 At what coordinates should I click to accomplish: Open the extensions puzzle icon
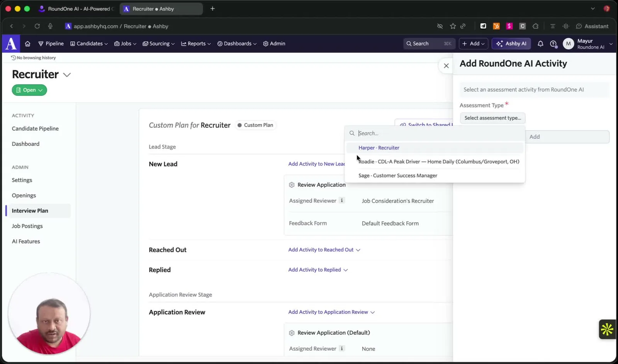pos(535,26)
